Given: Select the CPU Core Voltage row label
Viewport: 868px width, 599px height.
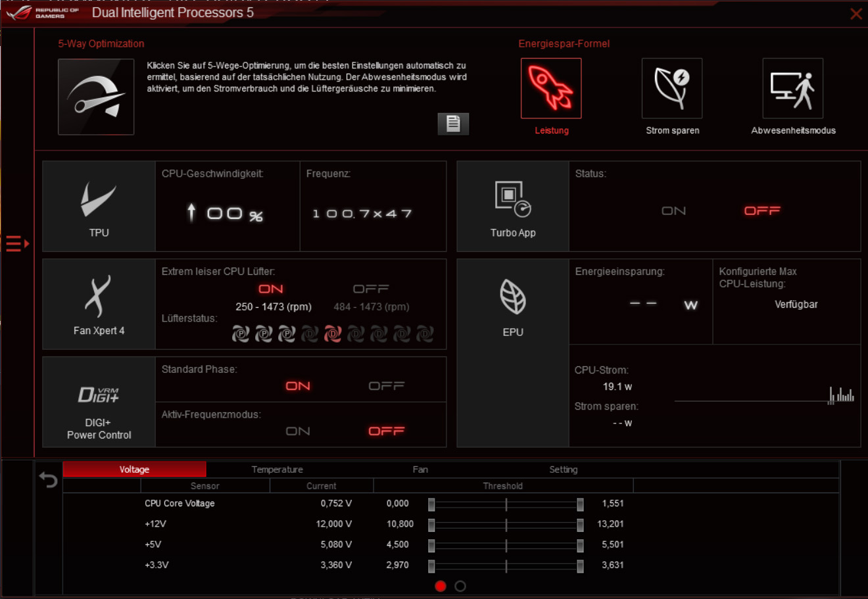Looking at the screenshot, I should click(x=180, y=503).
